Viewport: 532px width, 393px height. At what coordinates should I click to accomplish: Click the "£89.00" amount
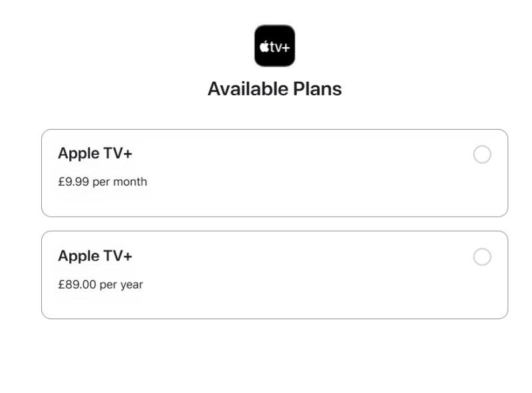(77, 285)
